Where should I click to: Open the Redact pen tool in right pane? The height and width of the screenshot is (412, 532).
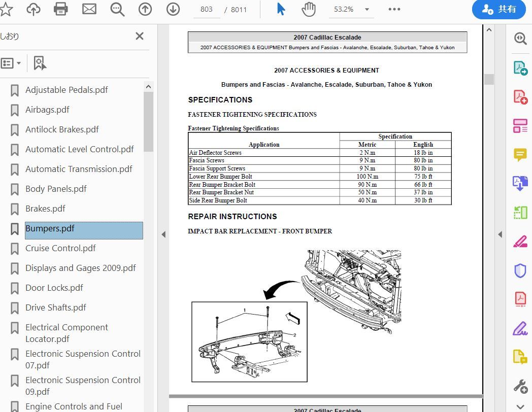520,242
